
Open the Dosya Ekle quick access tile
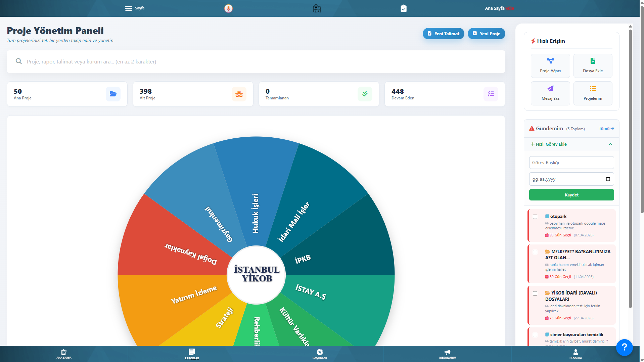coord(593,65)
